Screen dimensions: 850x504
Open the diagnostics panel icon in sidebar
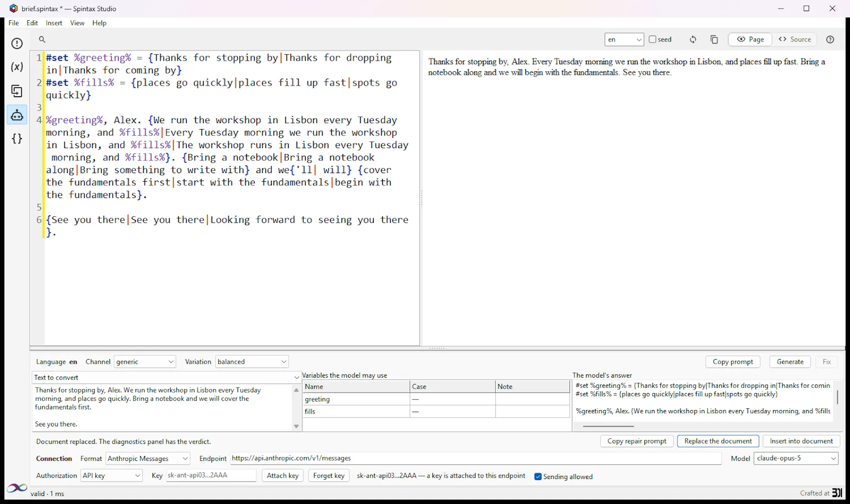coord(17,44)
